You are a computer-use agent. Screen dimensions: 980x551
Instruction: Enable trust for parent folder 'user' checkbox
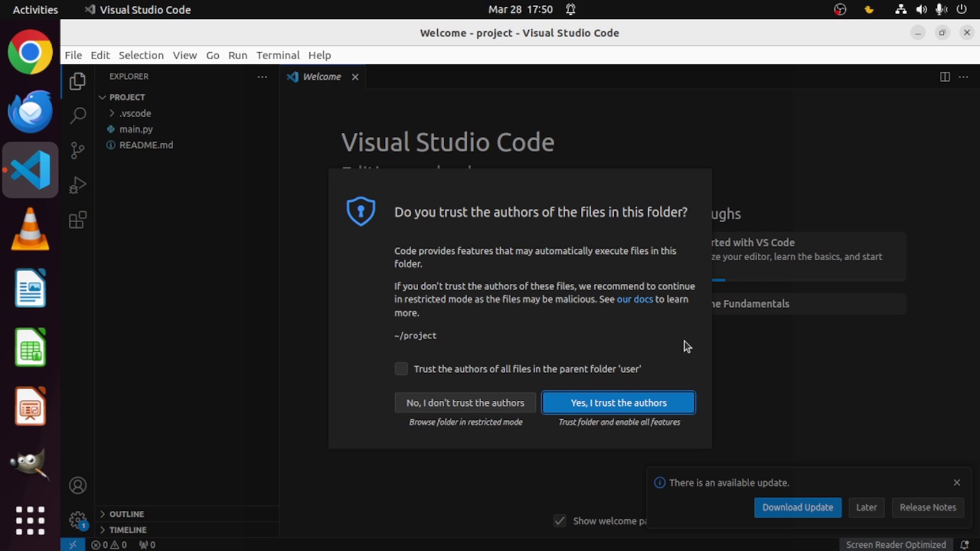click(401, 369)
